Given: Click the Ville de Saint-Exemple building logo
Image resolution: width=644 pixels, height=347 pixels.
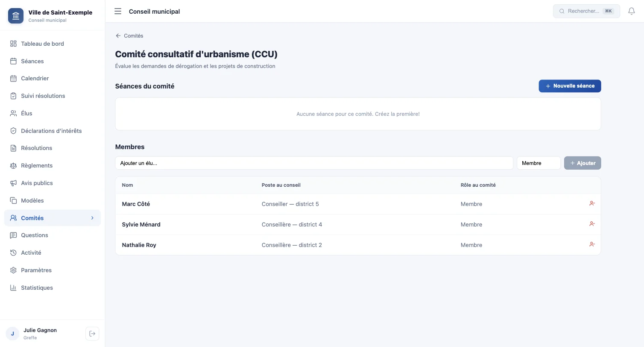Looking at the screenshot, I should click(x=16, y=16).
